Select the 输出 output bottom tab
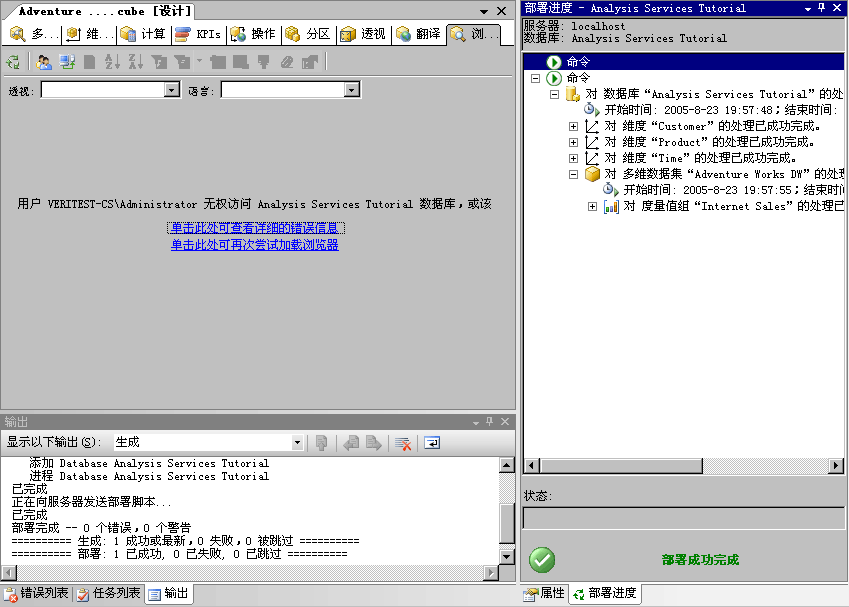 [168, 594]
